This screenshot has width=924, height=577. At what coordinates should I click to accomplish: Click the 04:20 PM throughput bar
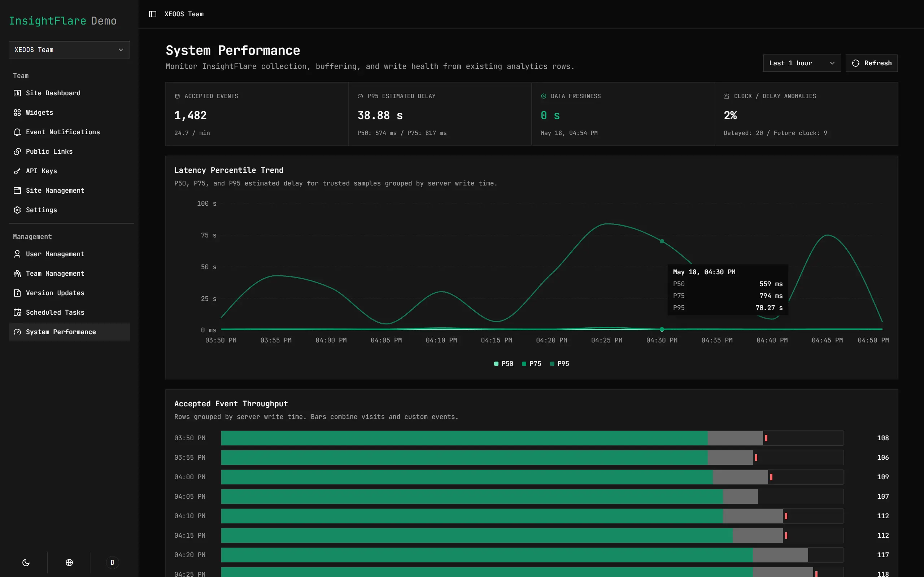click(x=532, y=555)
